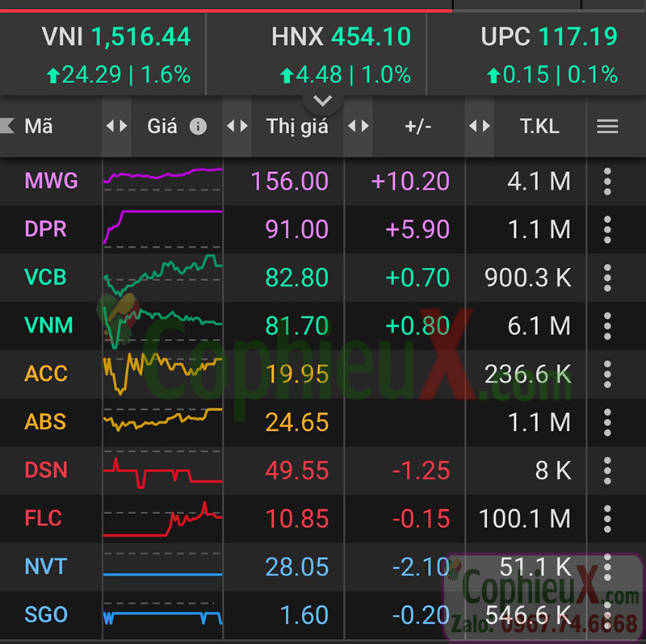Image resolution: width=646 pixels, height=644 pixels.
Task: Open the hamburger column menu icon
Action: pyautogui.click(x=607, y=127)
